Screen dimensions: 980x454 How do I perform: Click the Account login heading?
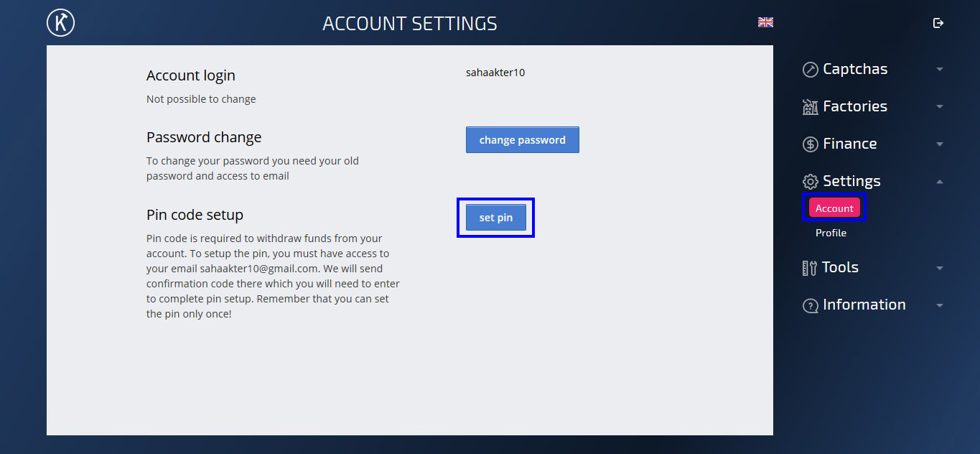tap(191, 75)
